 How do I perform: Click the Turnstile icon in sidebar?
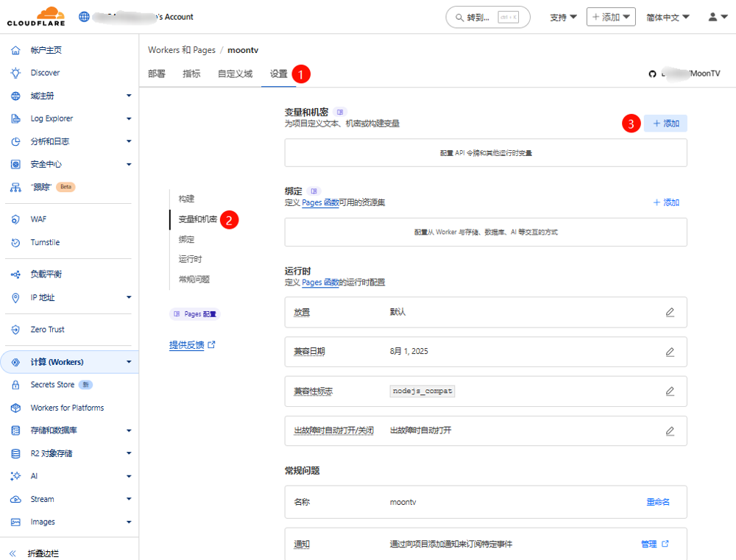[x=15, y=242]
